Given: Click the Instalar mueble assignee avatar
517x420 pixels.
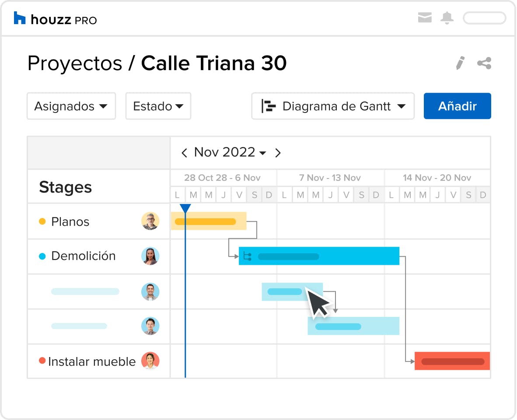Looking at the screenshot, I should point(150,361).
